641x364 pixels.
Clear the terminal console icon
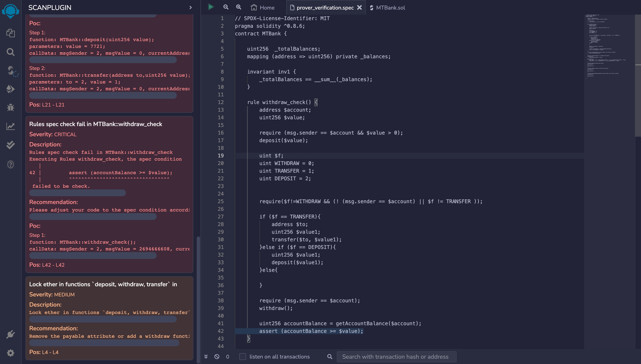217,357
